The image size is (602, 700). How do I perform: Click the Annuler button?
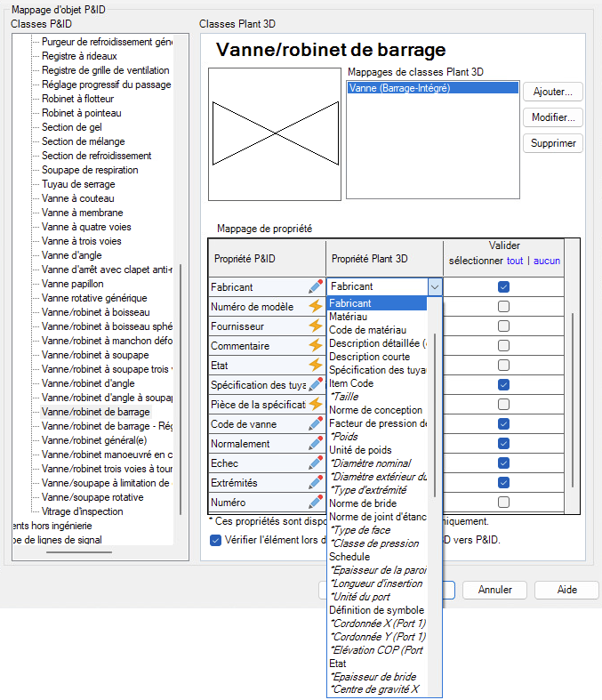click(x=495, y=590)
